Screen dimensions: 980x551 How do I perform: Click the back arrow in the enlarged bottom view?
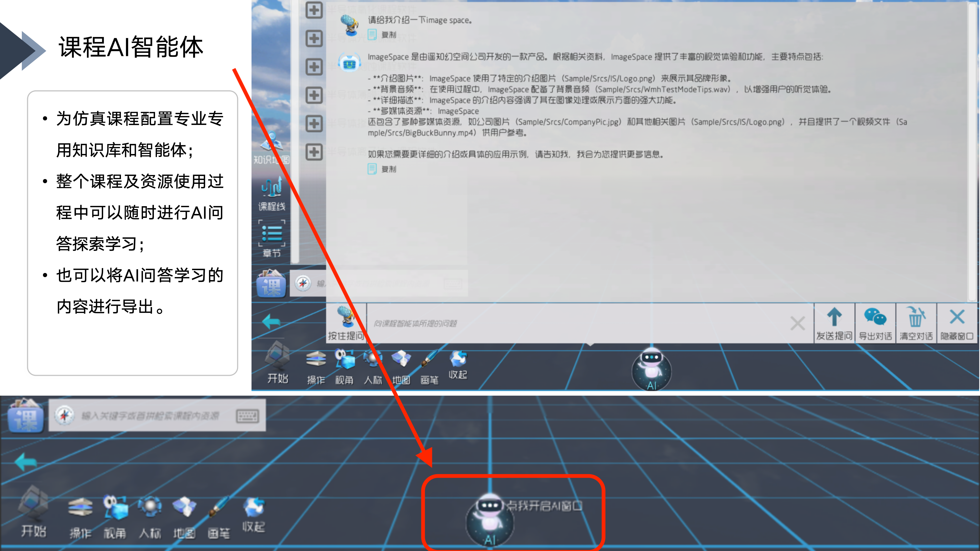click(x=26, y=462)
